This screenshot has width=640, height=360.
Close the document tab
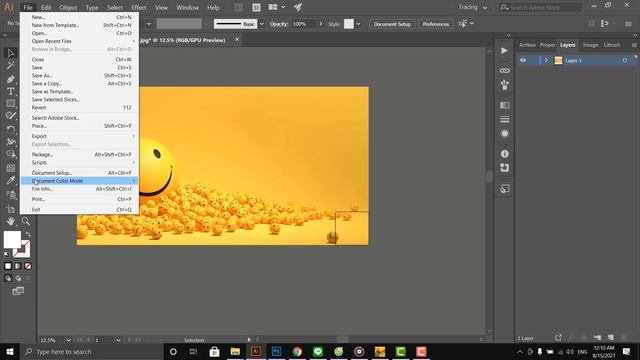237,40
